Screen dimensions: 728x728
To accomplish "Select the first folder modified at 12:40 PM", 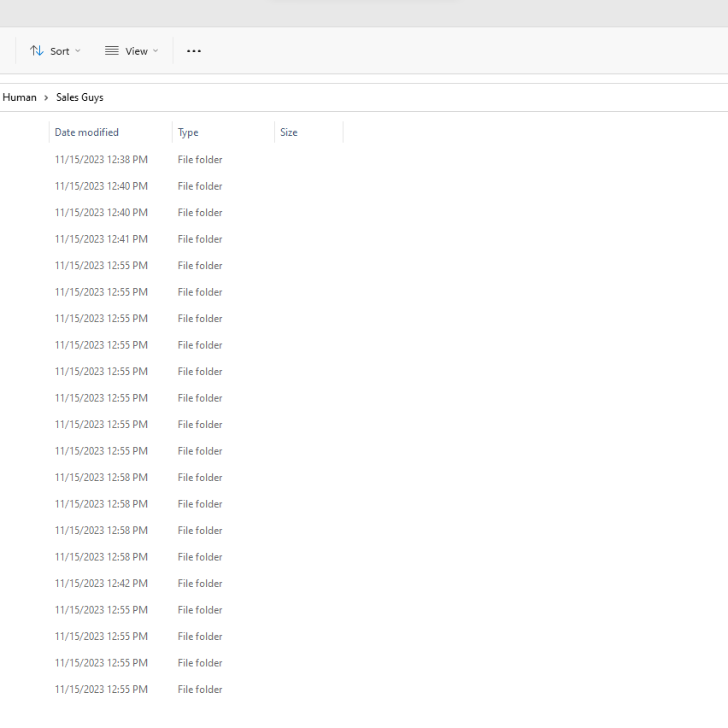I will (101, 186).
